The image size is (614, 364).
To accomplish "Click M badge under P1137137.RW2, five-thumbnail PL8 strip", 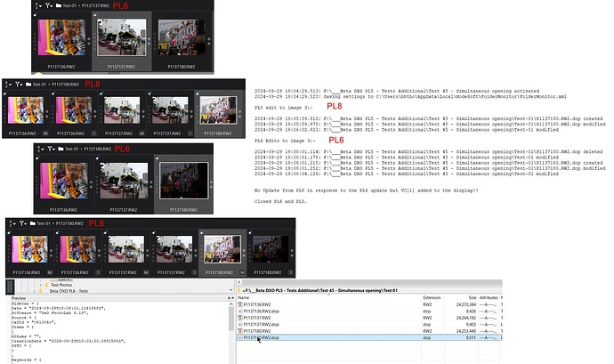I will [141, 133].
